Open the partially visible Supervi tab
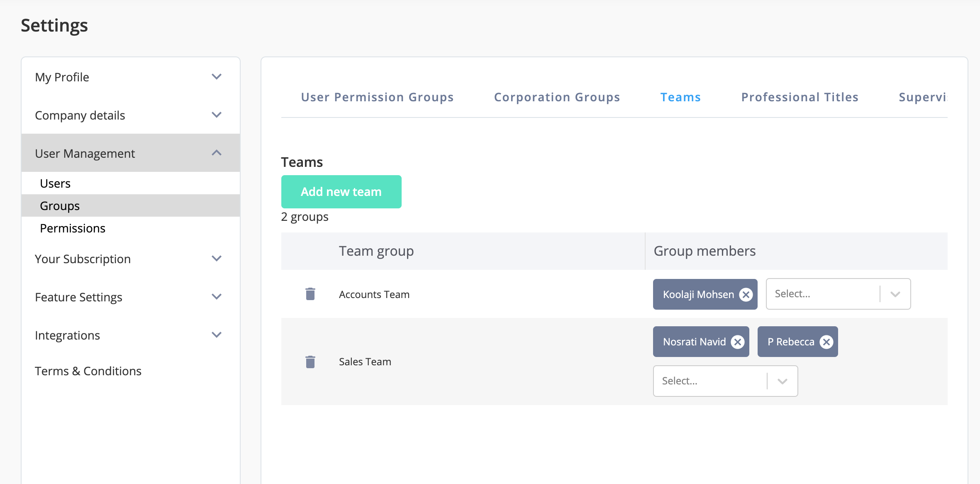980x484 pixels. [x=923, y=97]
